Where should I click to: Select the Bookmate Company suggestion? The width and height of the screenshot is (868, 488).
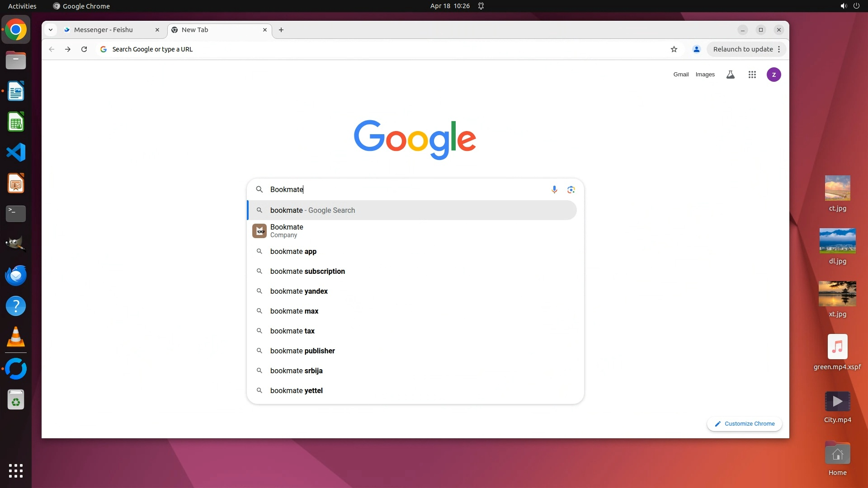287,230
